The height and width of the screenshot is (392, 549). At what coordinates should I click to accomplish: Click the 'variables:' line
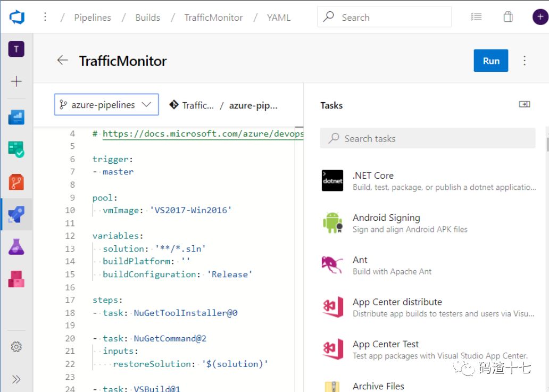pos(118,236)
